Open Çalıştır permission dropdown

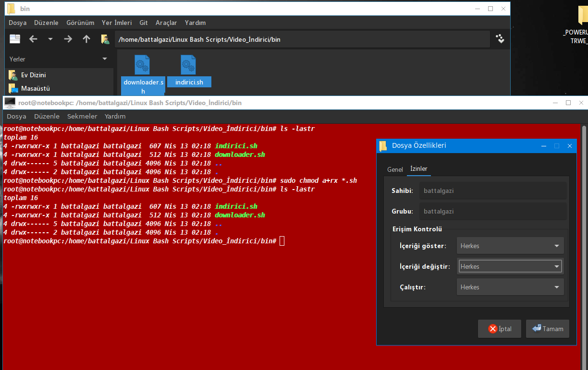[510, 287]
